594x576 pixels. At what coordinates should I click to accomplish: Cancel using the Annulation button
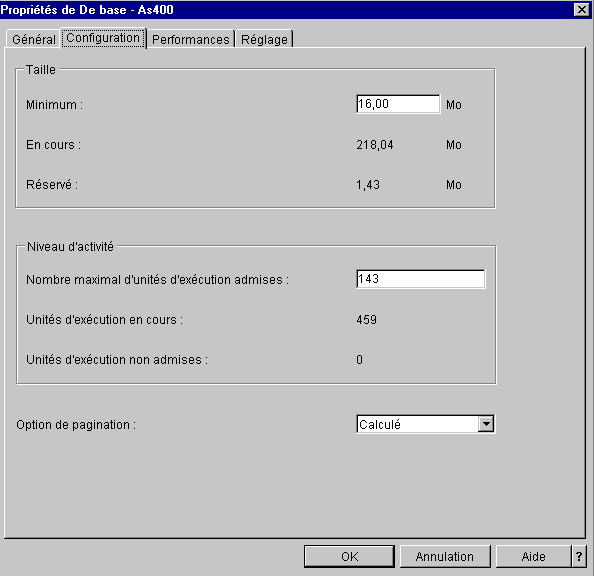[x=445, y=556]
